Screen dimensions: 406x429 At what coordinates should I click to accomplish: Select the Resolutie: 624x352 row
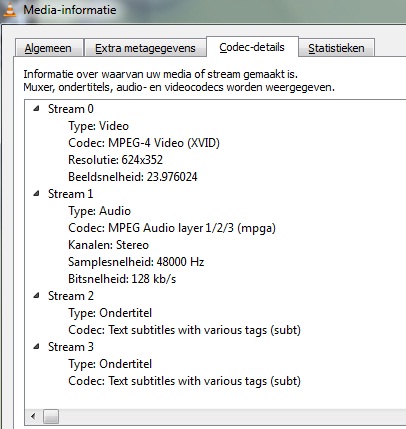(x=115, y=160)
